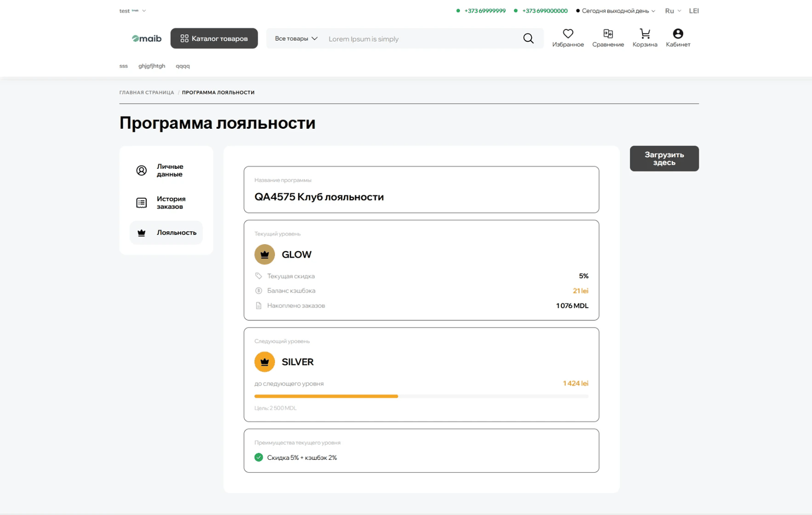Expand the test store dropdown
Screen dimensions: 812x515
133,10
